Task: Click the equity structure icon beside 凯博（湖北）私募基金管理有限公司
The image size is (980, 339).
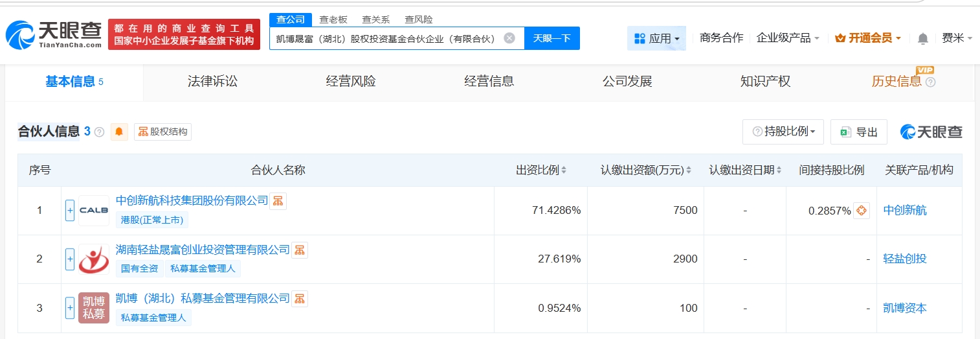Action: [300, 298]
